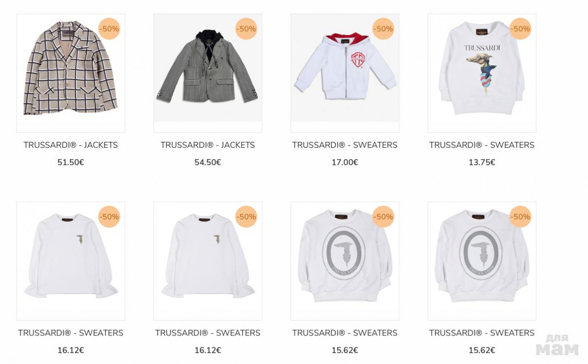The height and width of the screenshot is (364, 588).
Task: Open the striped hooded jacket thumbnail
Action: [208, 73]
